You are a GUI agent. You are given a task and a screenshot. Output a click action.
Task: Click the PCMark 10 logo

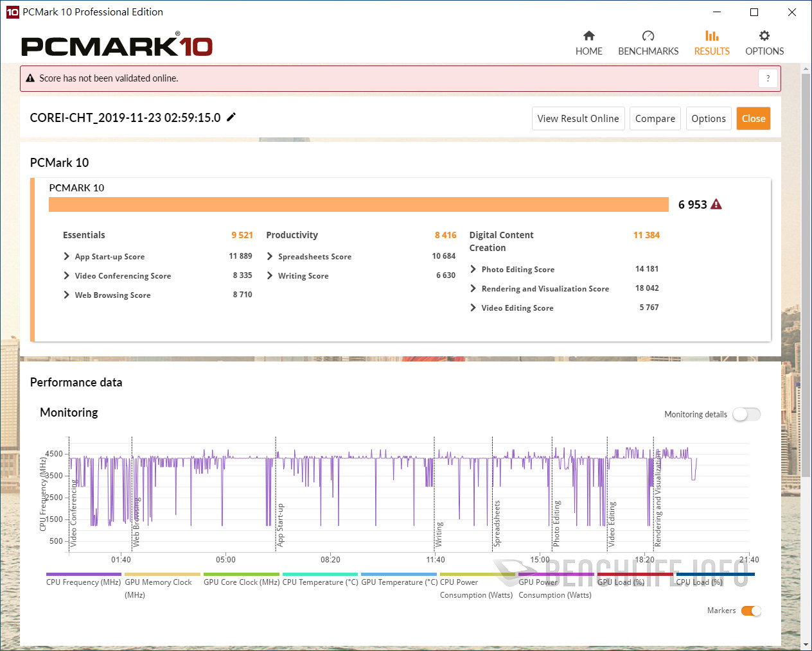(116, 46)
